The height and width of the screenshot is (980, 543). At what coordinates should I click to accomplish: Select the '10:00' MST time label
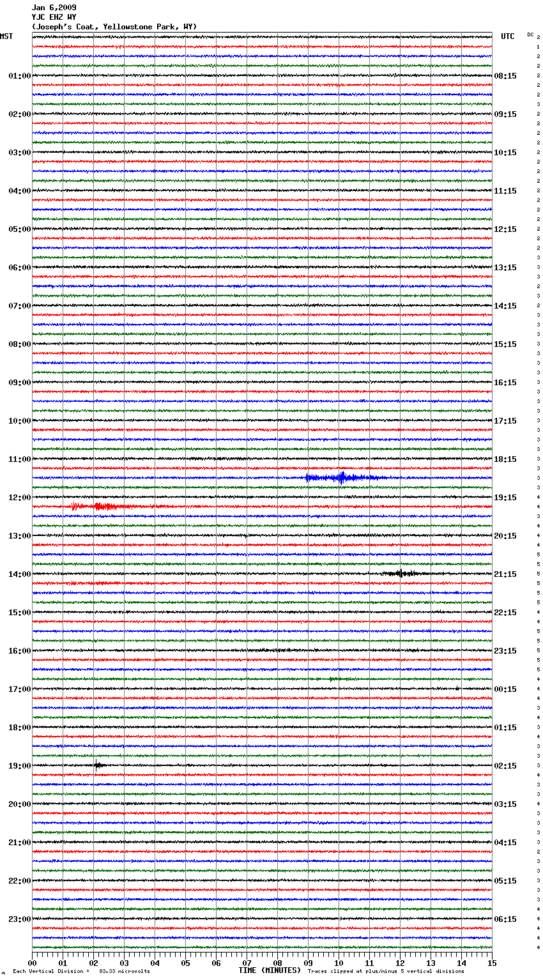(x=19, y=421)
